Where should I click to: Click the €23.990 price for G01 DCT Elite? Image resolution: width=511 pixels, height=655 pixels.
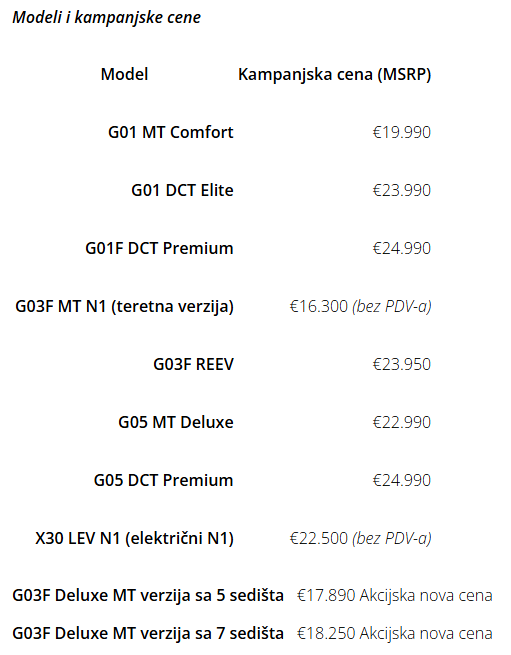402,190
